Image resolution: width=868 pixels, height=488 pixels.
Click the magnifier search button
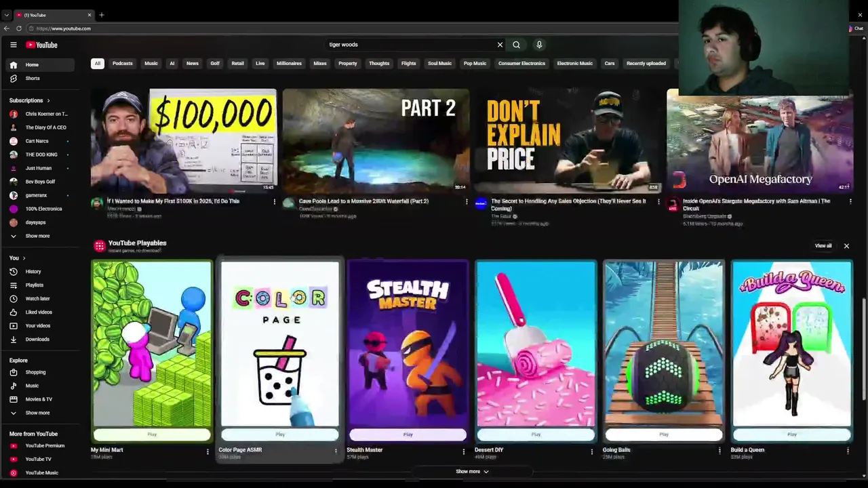tap(516, 45)
